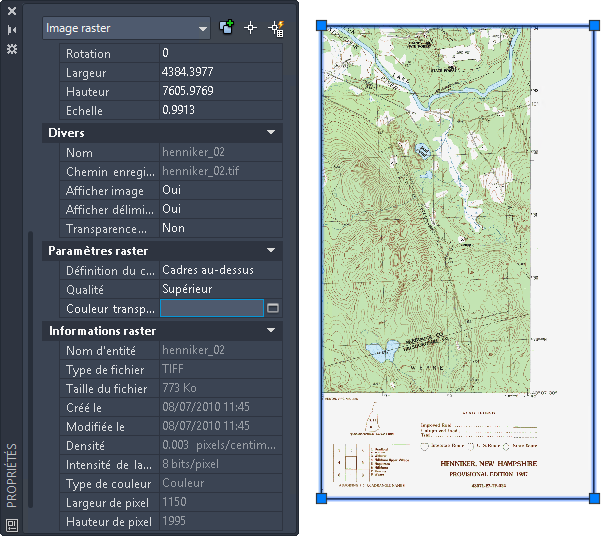Select the Nom d'entité row
This screenshot has height=536, width=601.
pyautogui.click(x=171, y=350)
